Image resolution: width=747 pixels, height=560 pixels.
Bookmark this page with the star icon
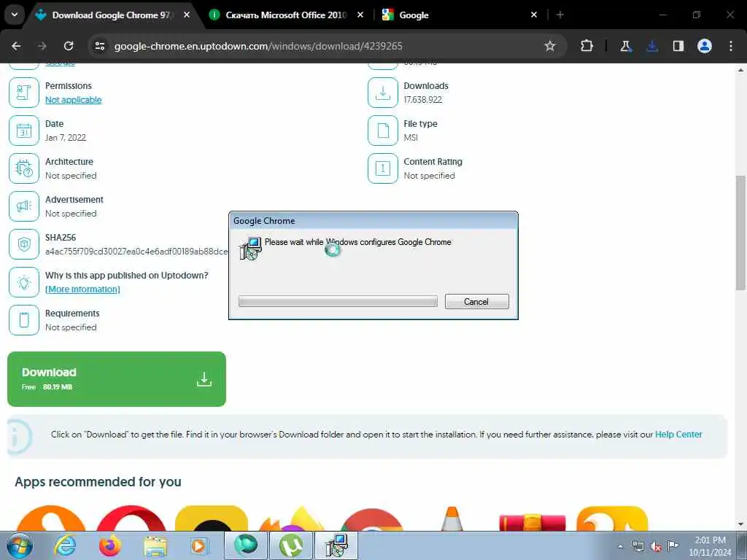tap(550, 46)
